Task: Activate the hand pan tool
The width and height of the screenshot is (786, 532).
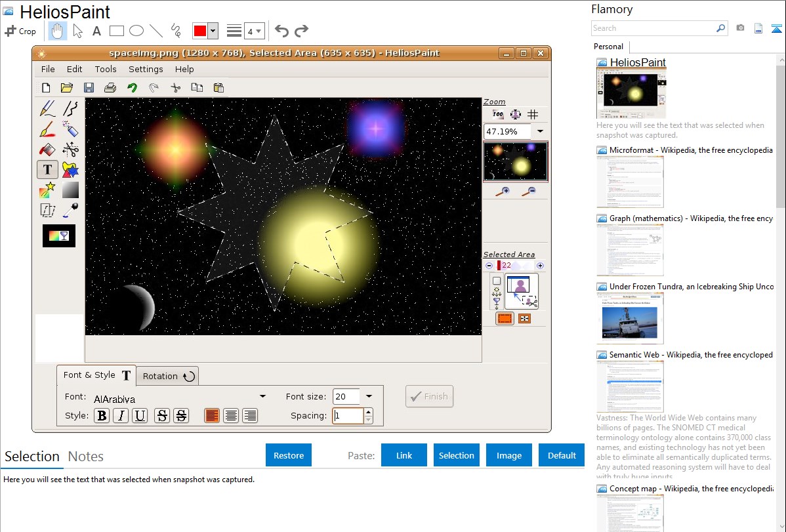Action: click(x=57, y=31)
